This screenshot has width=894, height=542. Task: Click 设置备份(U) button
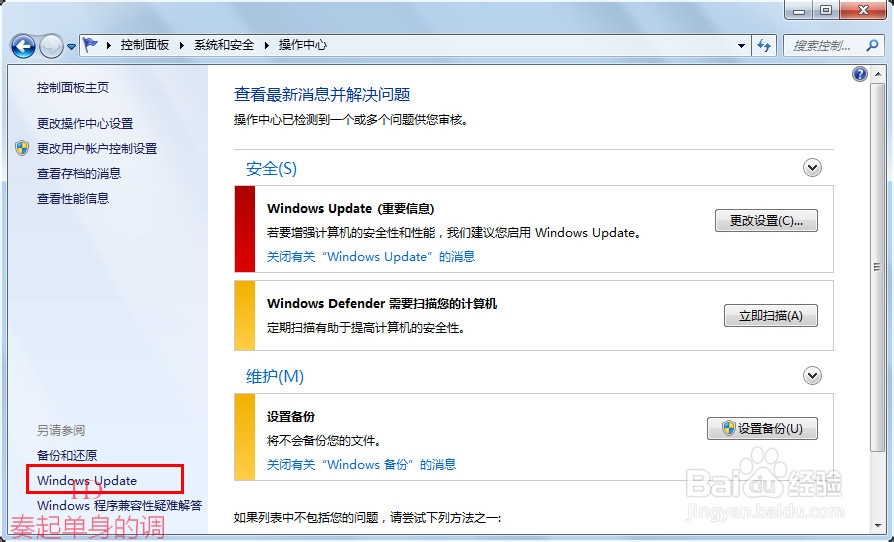pos(762,429)
